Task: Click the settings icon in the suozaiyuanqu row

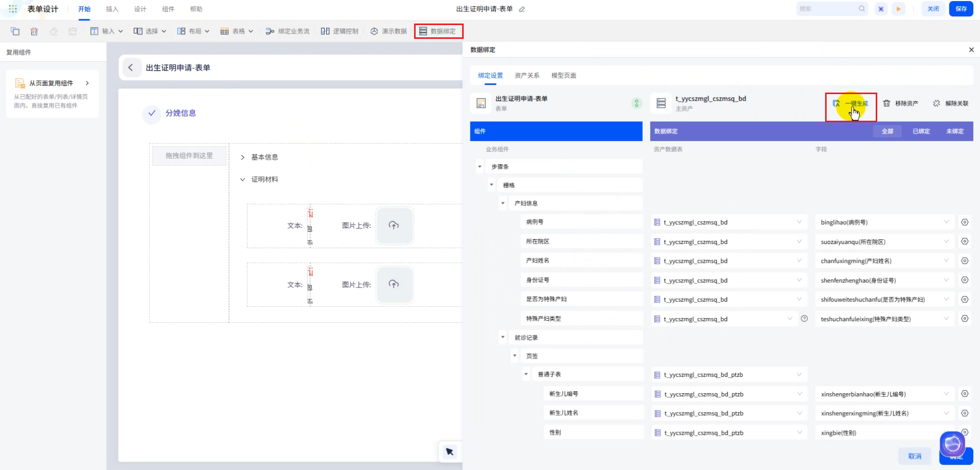Action: click(x=965, y=241)
